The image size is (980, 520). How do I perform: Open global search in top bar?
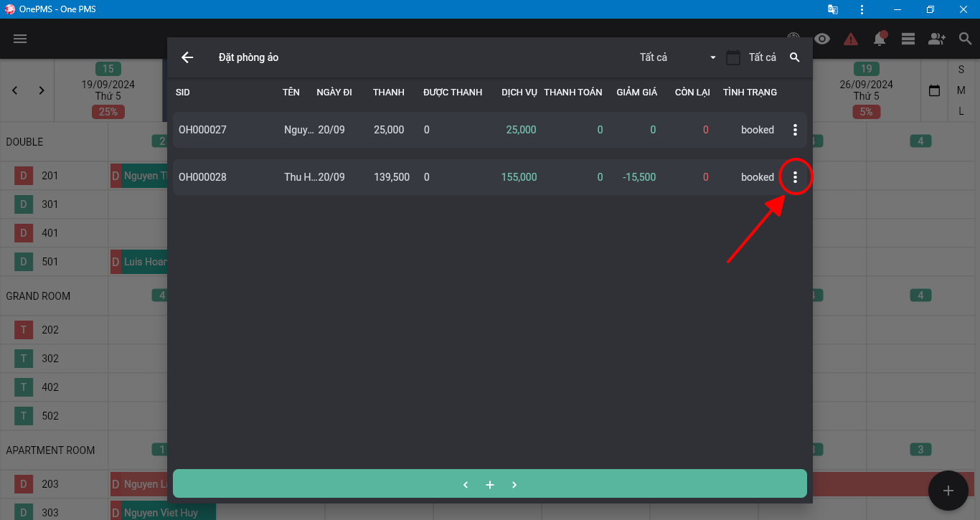click(x=966, y=39)
